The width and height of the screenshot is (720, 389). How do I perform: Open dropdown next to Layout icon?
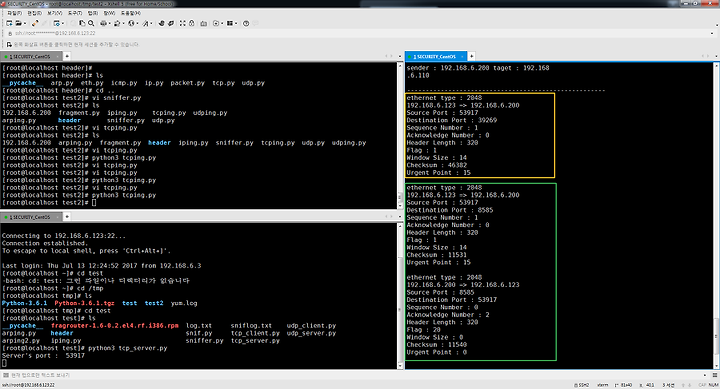click(236, 23)
